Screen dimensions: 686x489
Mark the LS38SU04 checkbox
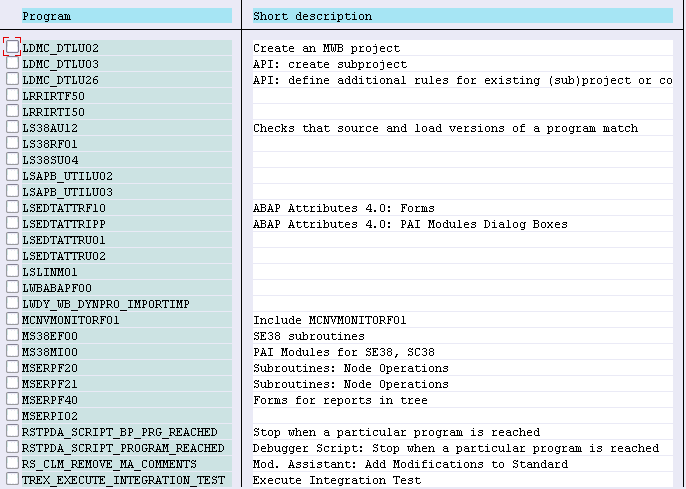12,158
